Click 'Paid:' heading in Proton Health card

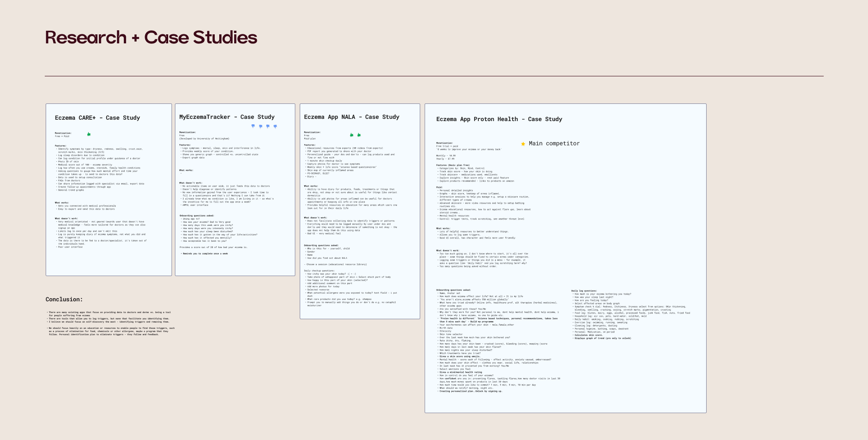(439, 187)
